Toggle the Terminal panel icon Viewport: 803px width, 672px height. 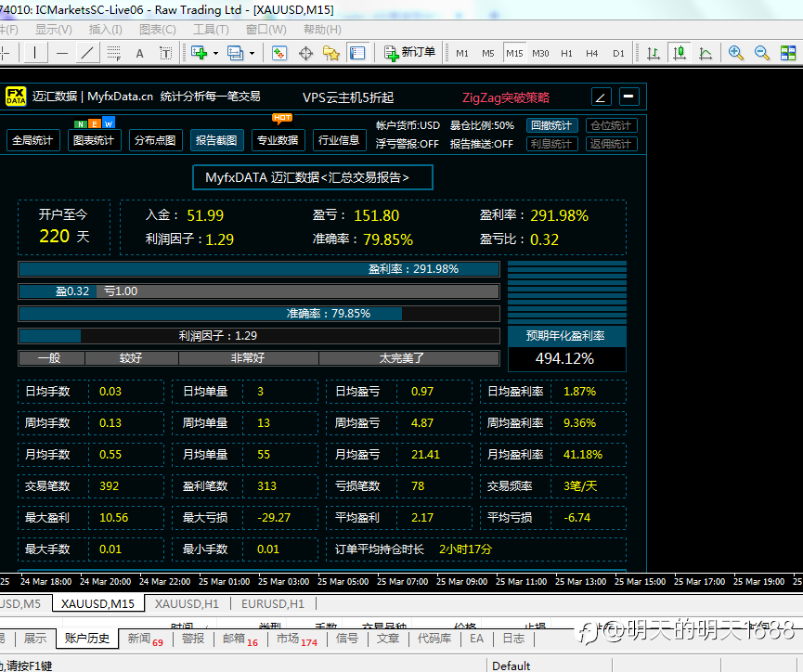(x=357, y=53)
